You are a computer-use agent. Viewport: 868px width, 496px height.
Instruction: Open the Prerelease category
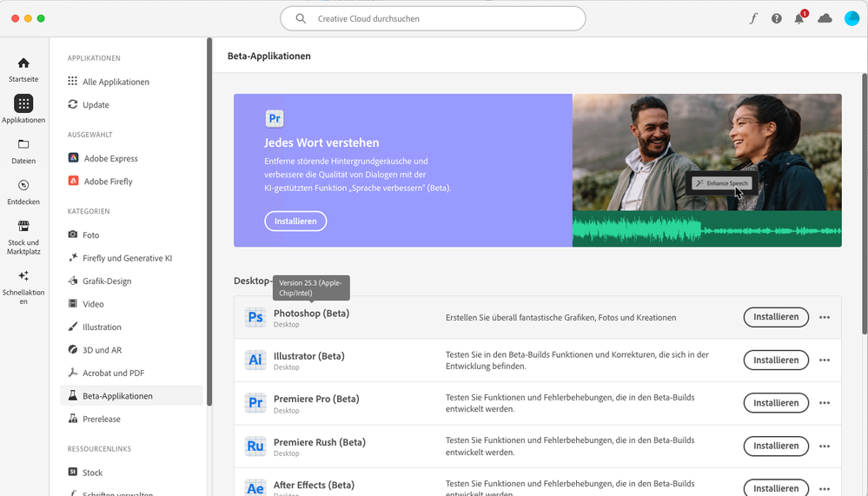[131, 419]
